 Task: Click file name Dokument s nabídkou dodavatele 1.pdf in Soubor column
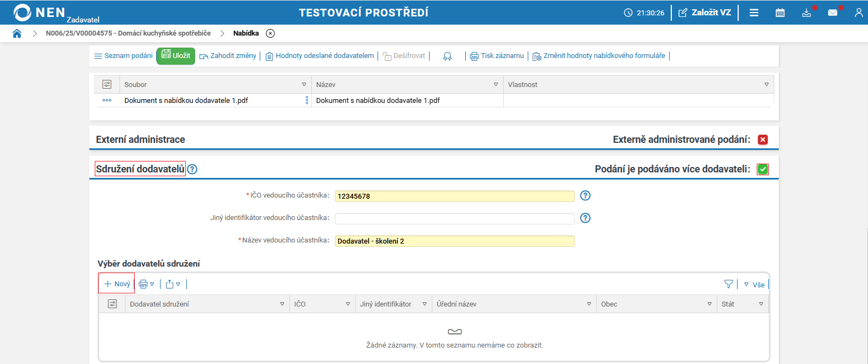coord(186,100)
